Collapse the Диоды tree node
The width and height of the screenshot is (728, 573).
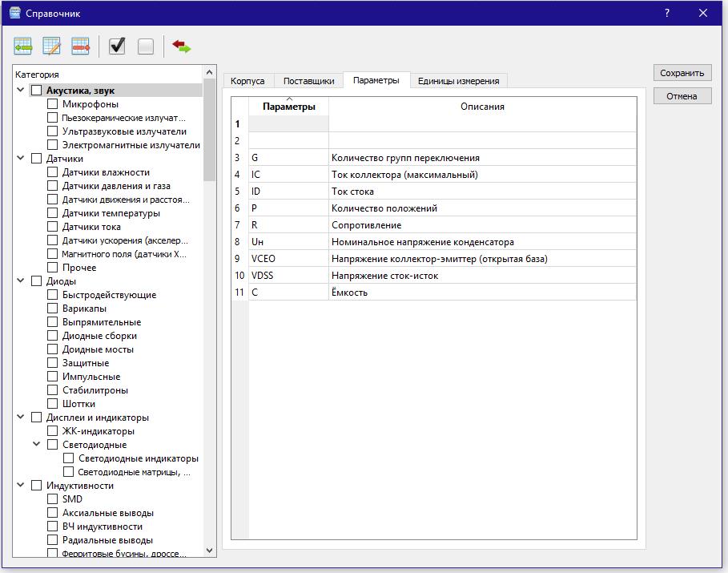click(21, 281)
